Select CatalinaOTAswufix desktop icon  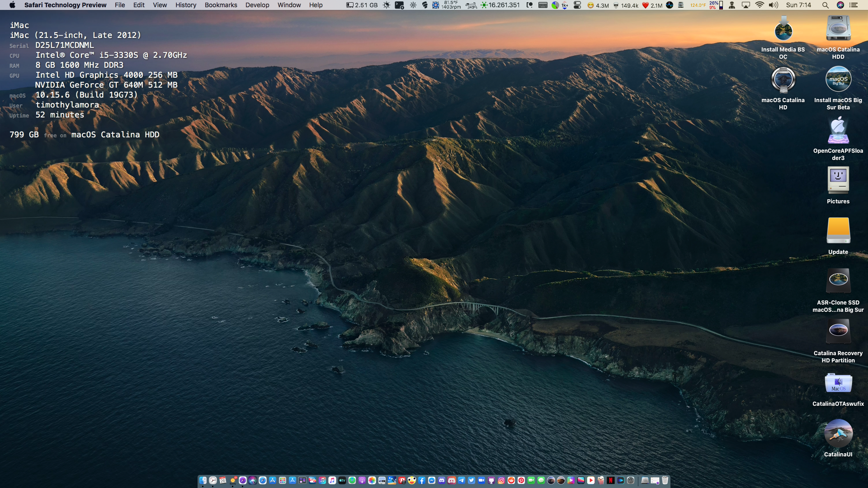838,389
